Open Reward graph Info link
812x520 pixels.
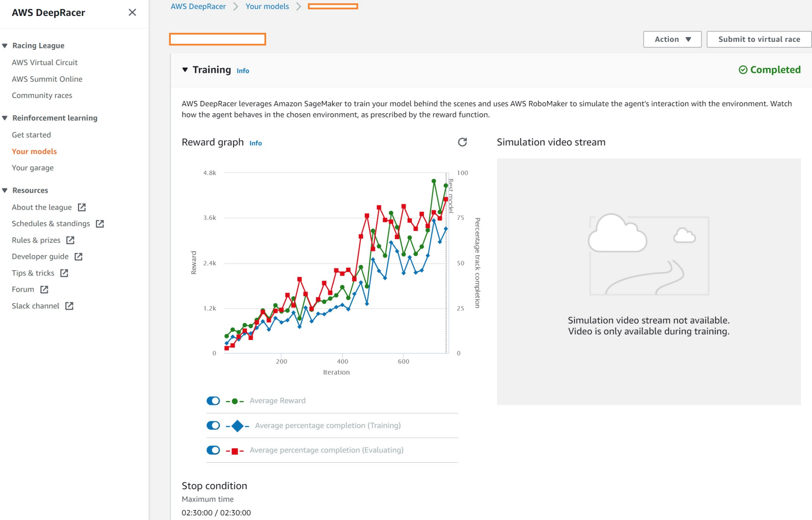pyautogui.click(x=255, y=143)
